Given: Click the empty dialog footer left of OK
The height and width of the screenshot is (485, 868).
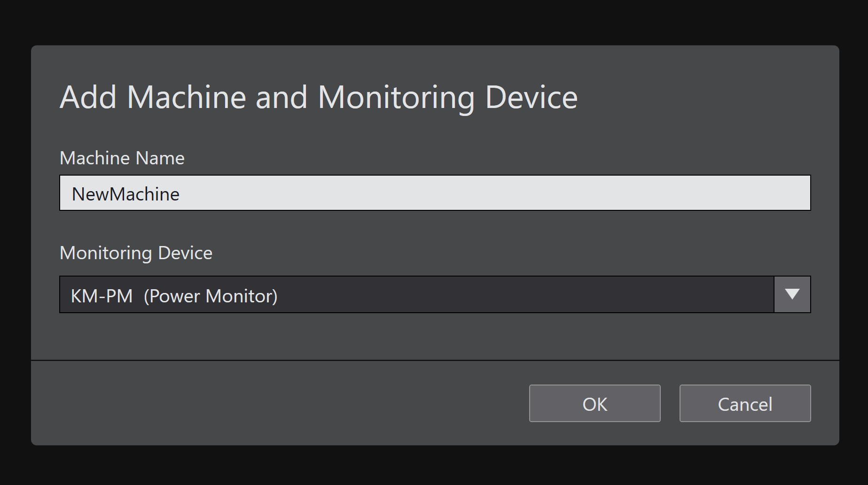Looking at the screenshot, I should [x=282, y=403].
